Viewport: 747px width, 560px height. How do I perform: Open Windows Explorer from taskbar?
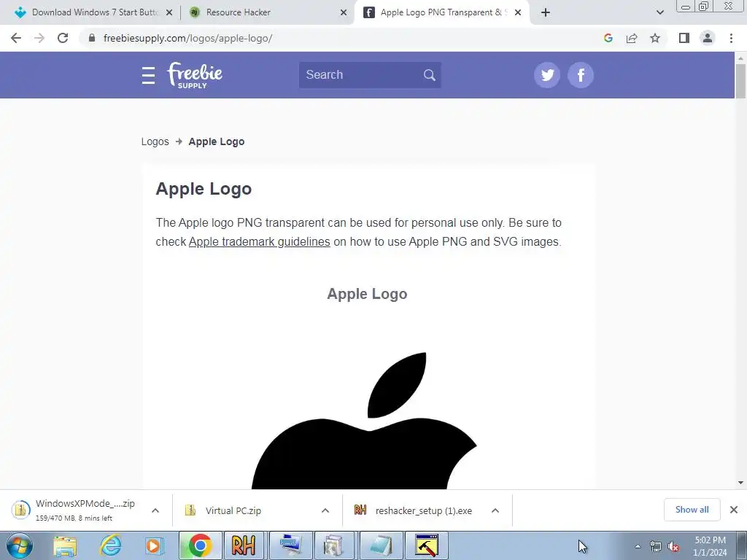pyautogui.click(x=65, y=545)
